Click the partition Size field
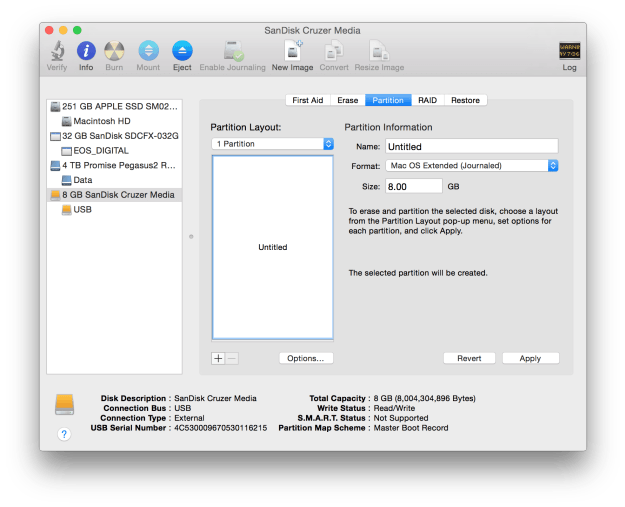Screen dimensions: 625x507 [x=414, y=186]
